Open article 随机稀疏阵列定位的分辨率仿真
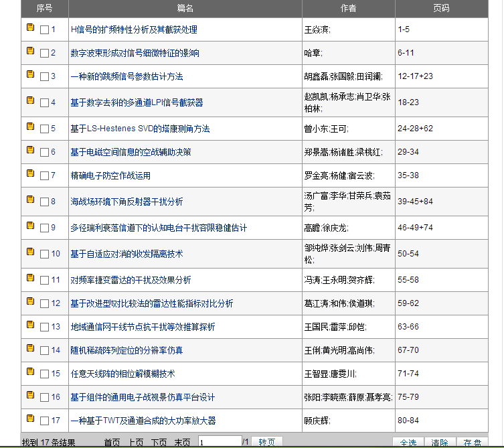 127,350
